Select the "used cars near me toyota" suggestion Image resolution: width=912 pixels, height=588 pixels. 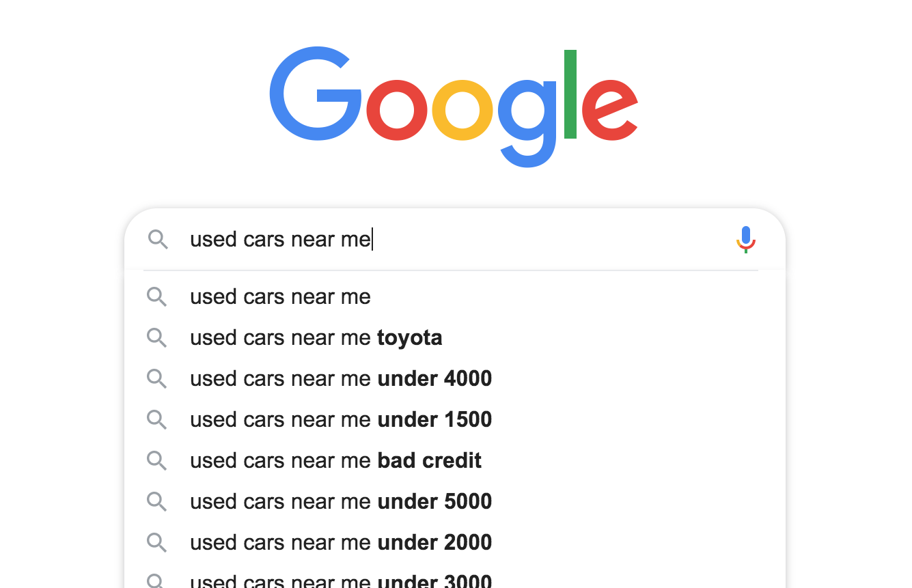[x=316, y=337]
